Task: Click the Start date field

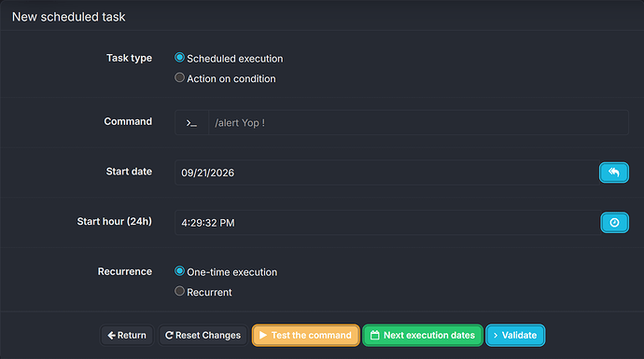Action: click(x=387, y=173)
